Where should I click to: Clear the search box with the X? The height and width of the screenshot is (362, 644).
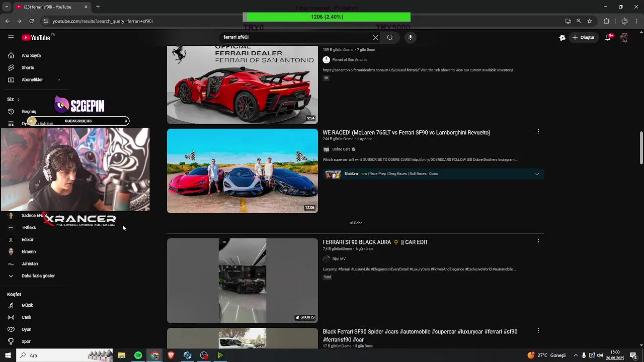375,37
